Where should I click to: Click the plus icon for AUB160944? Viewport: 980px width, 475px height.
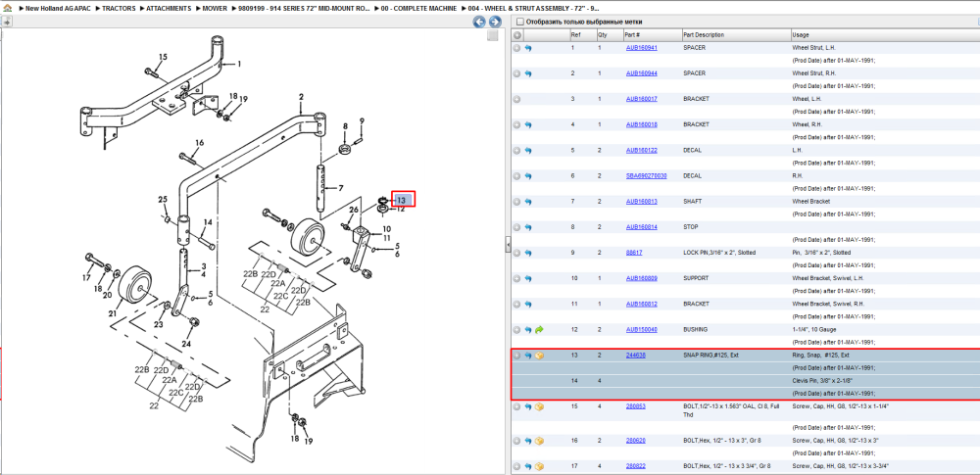click(x=516, y=73)
